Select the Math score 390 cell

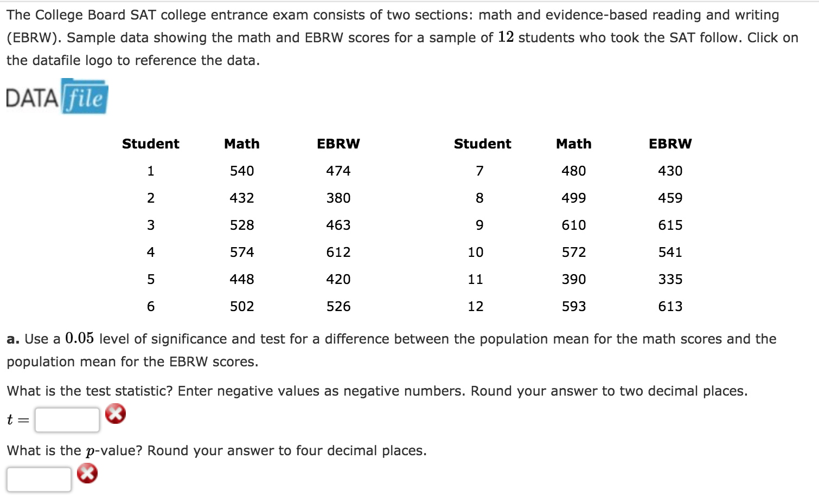[x=574, y=280]
